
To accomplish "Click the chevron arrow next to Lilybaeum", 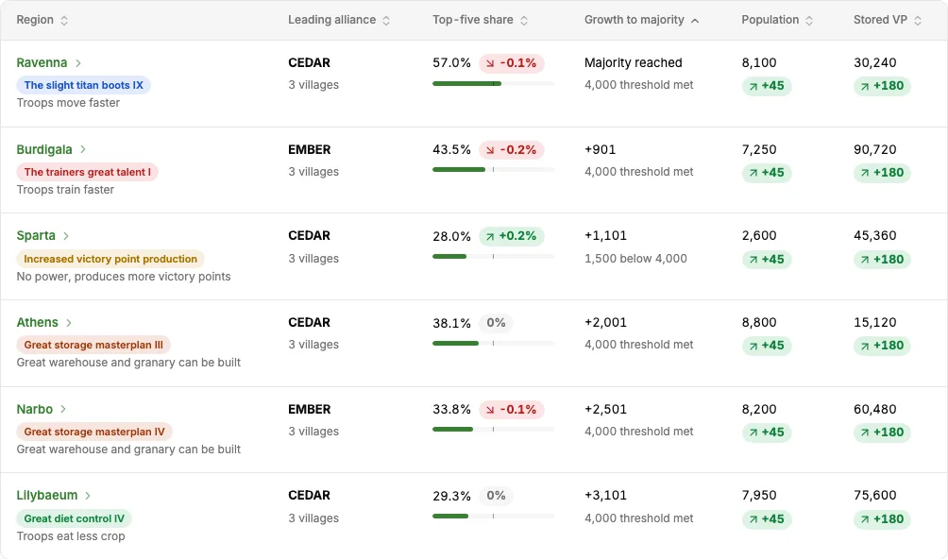I will [88, 496].
